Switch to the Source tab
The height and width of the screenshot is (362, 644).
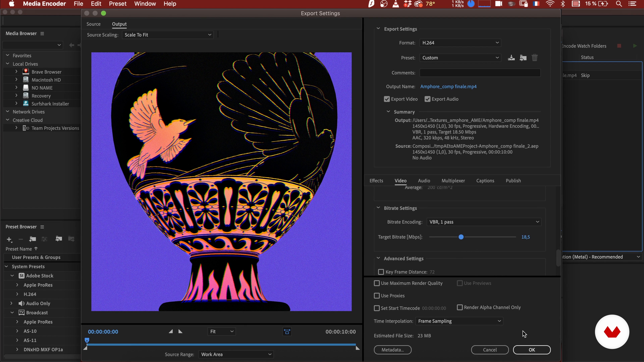[94, 24]
